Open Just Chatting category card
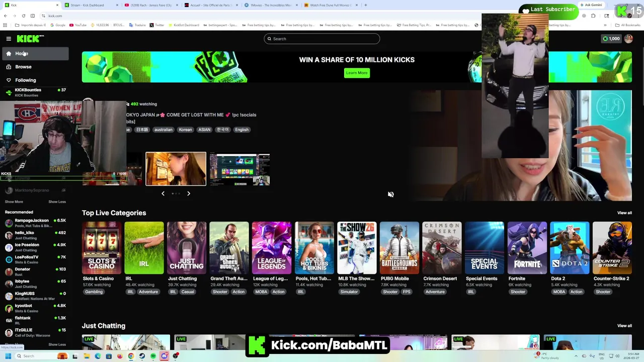 pos(187,248)
